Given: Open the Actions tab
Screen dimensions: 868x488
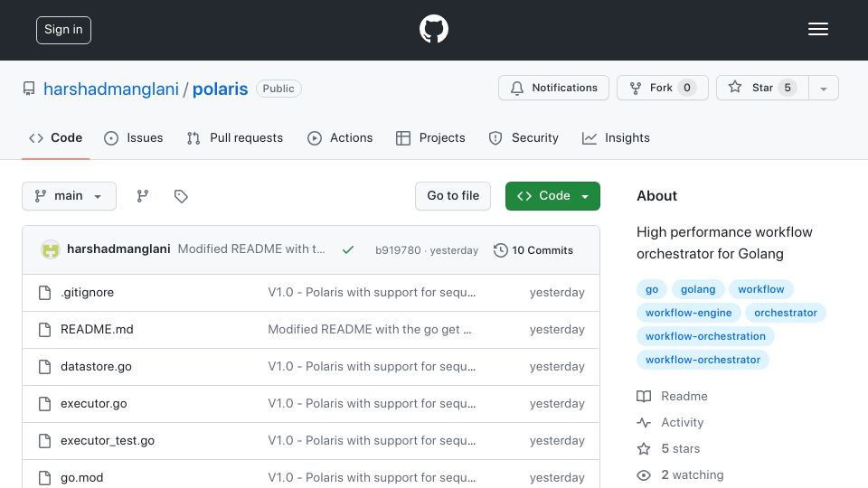Looking at the screenshot, I should tap(340, 137).
